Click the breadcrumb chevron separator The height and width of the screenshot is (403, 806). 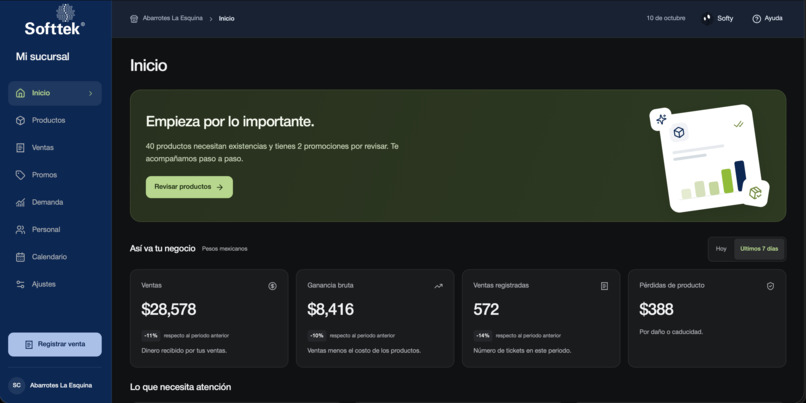[x=211, y=19]
